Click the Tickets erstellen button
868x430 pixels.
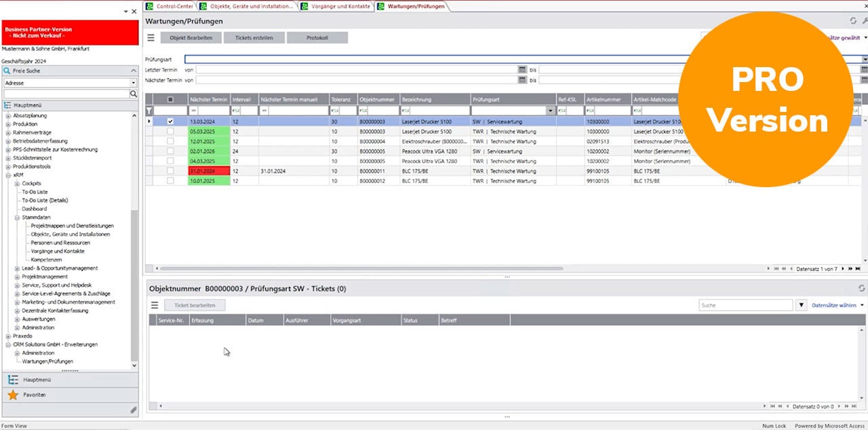pos(254,38)
